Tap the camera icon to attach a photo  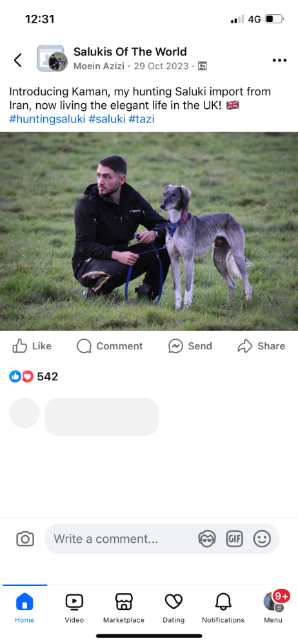[x=25, y=539]
